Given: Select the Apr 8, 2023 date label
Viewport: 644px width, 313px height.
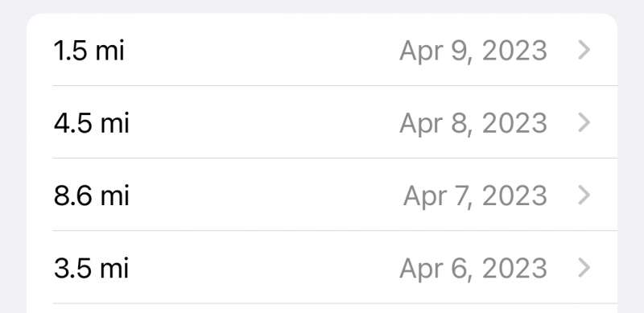Looking at the screenshot, I should 473,124.
